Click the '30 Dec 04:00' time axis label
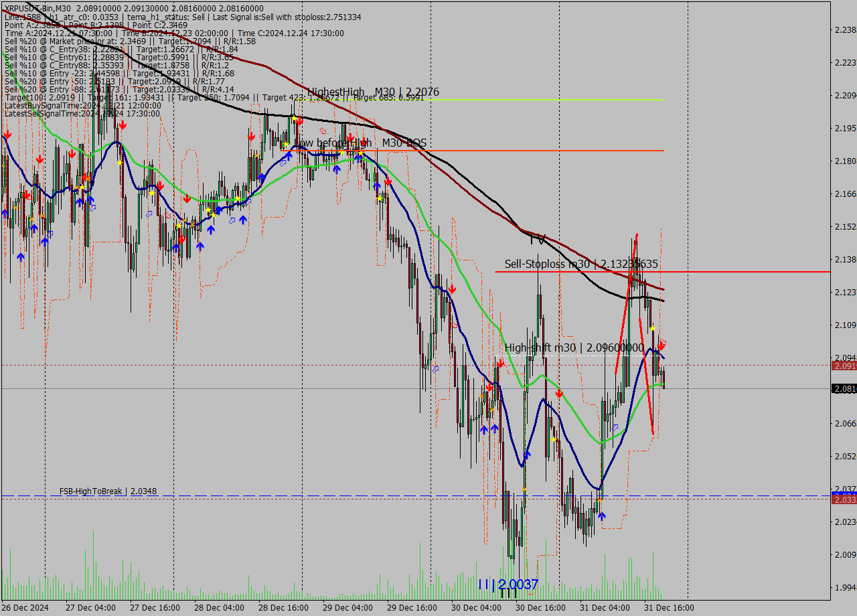Screen dimensions: 857x616 click(x=476, y=608)
